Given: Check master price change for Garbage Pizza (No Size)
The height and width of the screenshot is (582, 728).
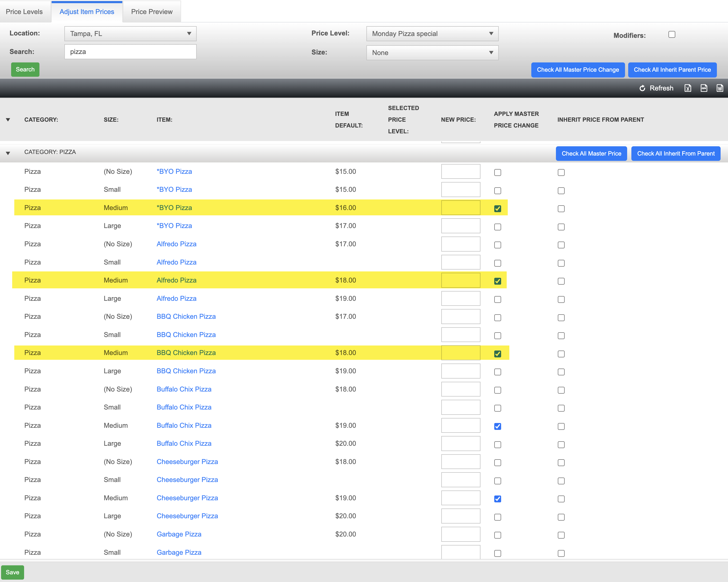Looking at the screenshot, I should click(497, 535).
